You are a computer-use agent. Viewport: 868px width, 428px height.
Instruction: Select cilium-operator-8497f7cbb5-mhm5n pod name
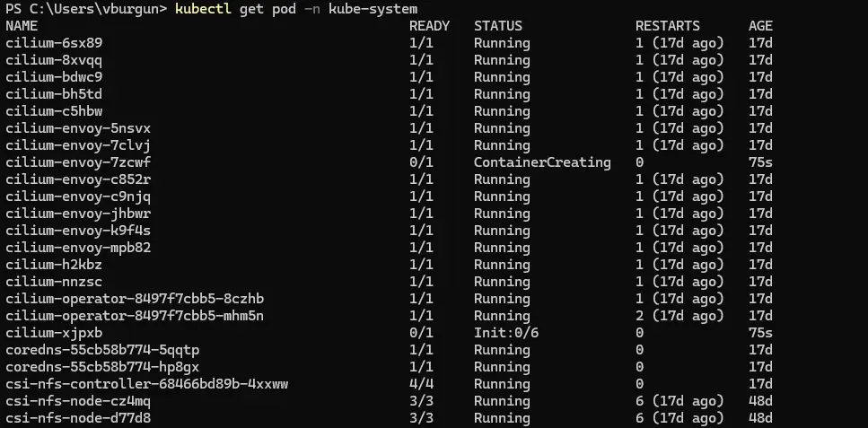coord(135,316)
